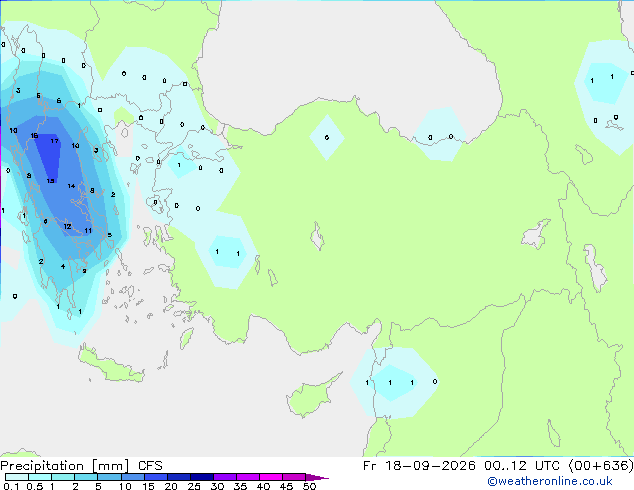Click the 20–25 mm dark blue legend swatch
The width and height of the screenshot is (634, 490).
tap(178, 477)
